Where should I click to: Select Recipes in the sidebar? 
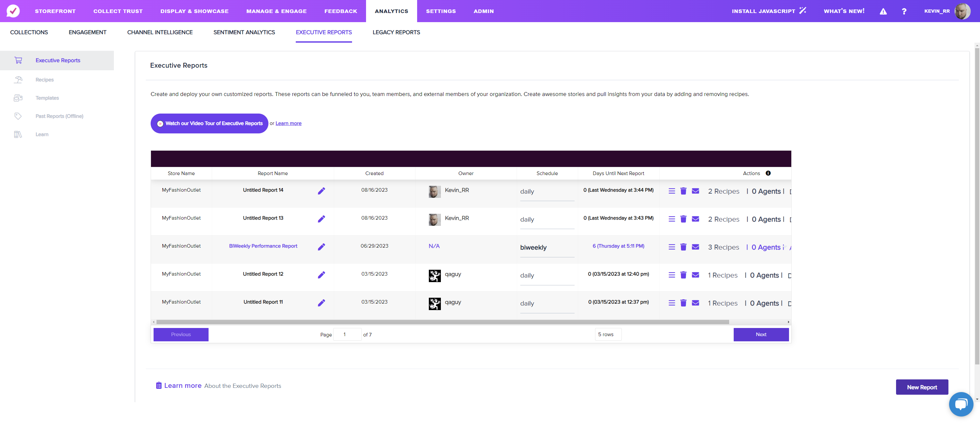point(45,79)
